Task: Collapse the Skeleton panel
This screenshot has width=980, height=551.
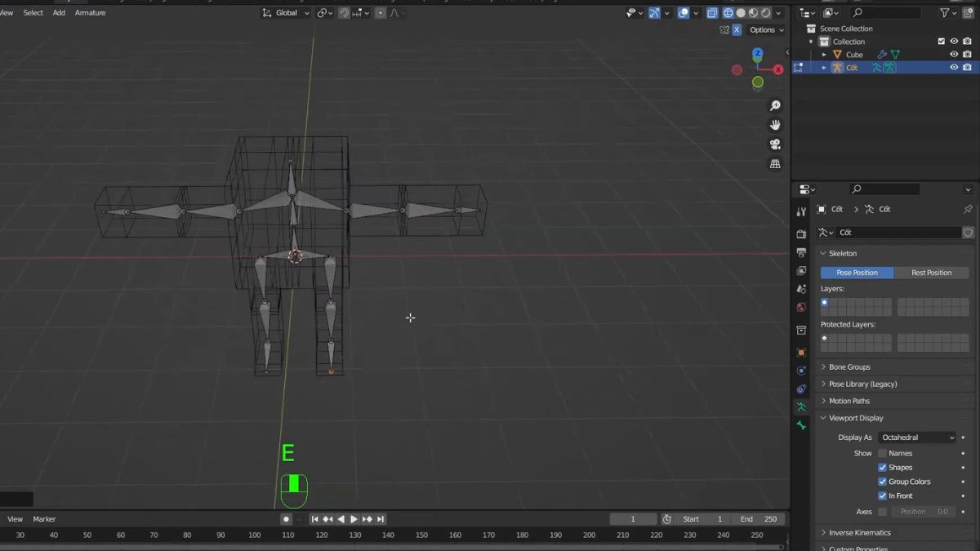Action: pyautogui.click(x=823, y=253)
